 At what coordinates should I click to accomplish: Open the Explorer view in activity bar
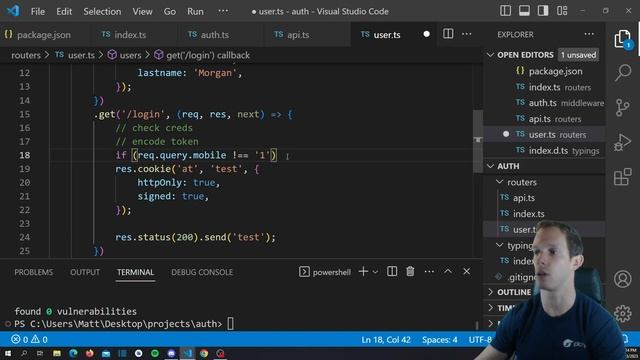click(622, 39)
